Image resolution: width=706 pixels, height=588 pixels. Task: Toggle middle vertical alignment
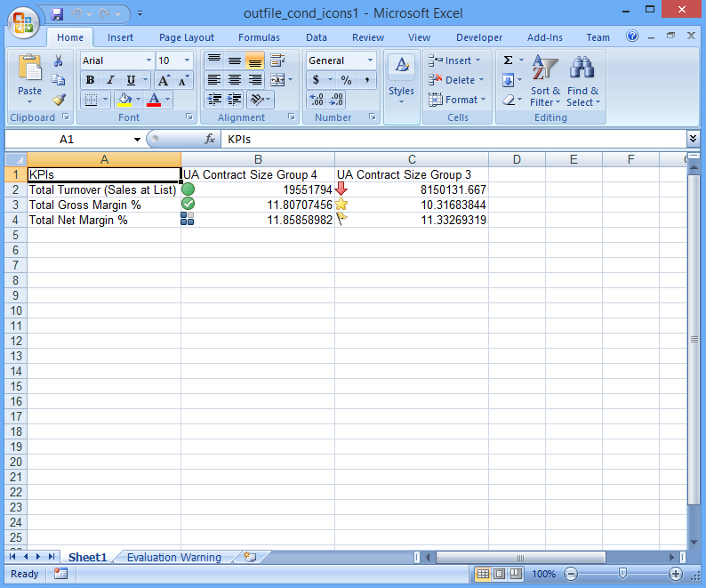pyautogui.click(x=234, y=60)
